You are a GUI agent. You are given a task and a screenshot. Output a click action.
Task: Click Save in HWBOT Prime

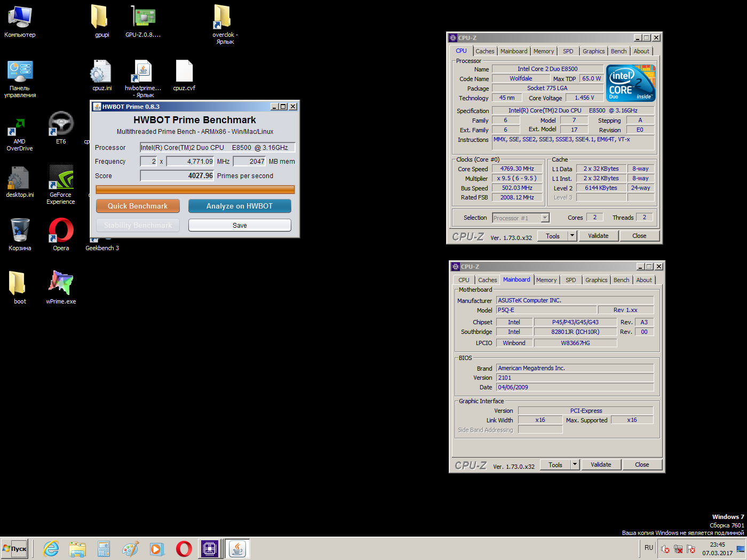[x=240, y=225]
